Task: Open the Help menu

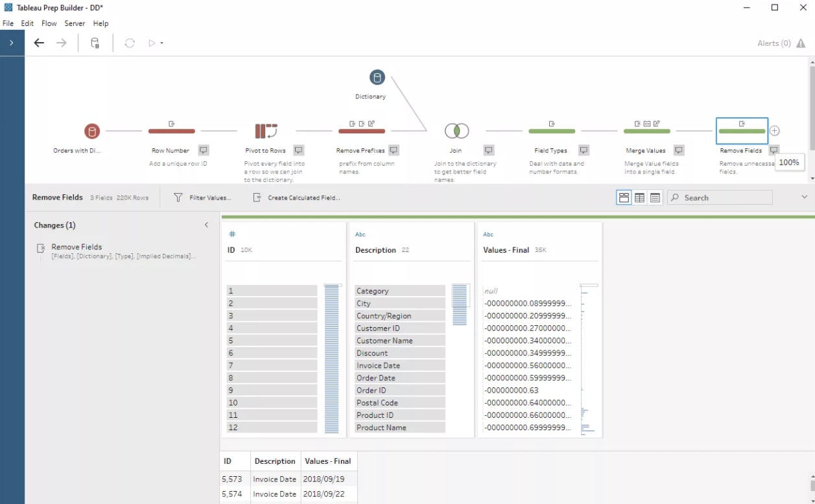Action: (100, 23)
